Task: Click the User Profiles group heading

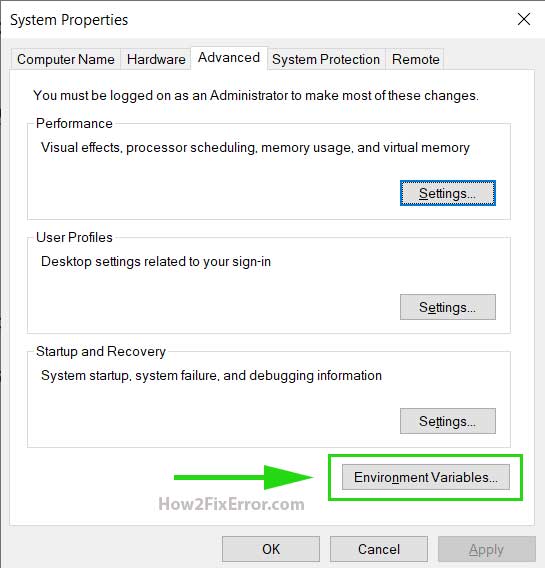Action: [74, 237]
